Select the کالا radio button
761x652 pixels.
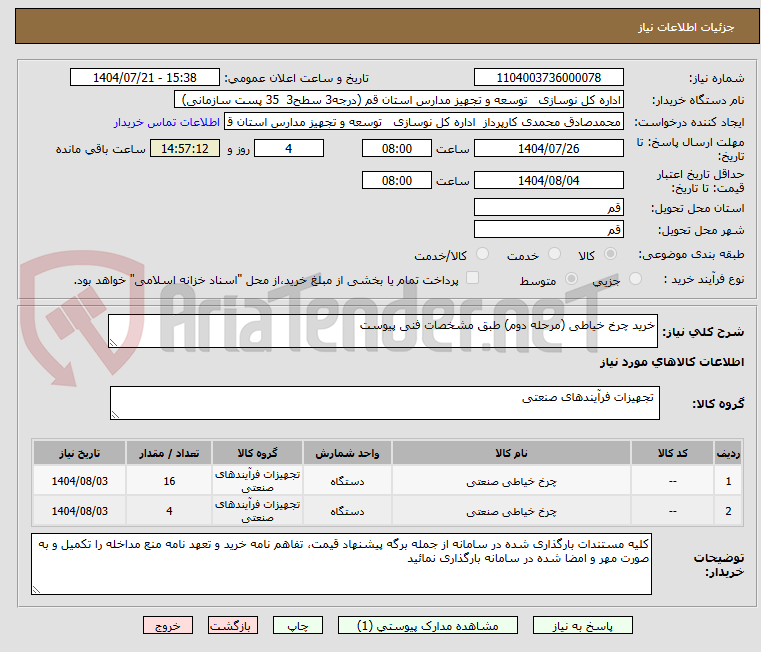tap(611, 253)
